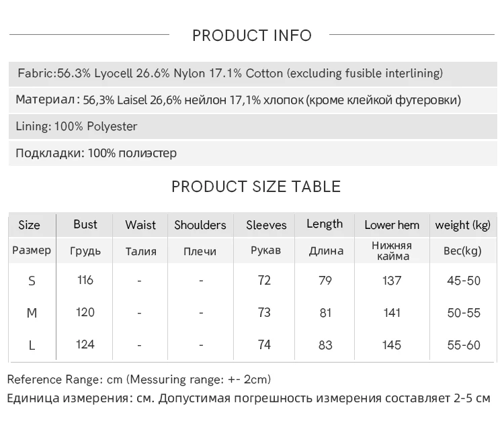Image resolution: width=504 pixels, height=423 pixels.
Task: Click the Lower hem column header
Action: point(392,225)
